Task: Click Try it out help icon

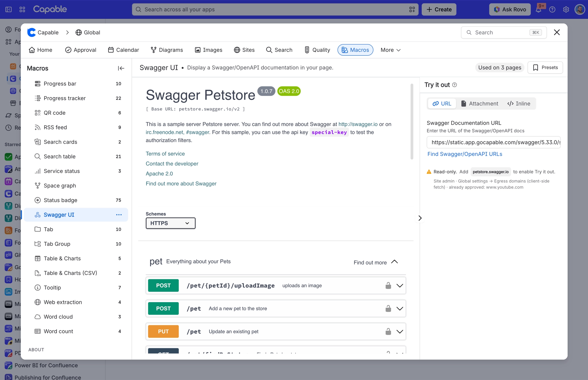Action: coord(455,85)
